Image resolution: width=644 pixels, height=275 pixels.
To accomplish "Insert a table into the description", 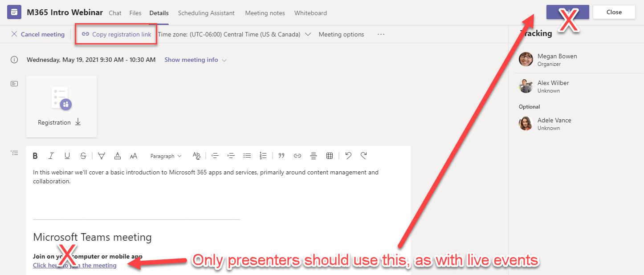I will point(330,155).
